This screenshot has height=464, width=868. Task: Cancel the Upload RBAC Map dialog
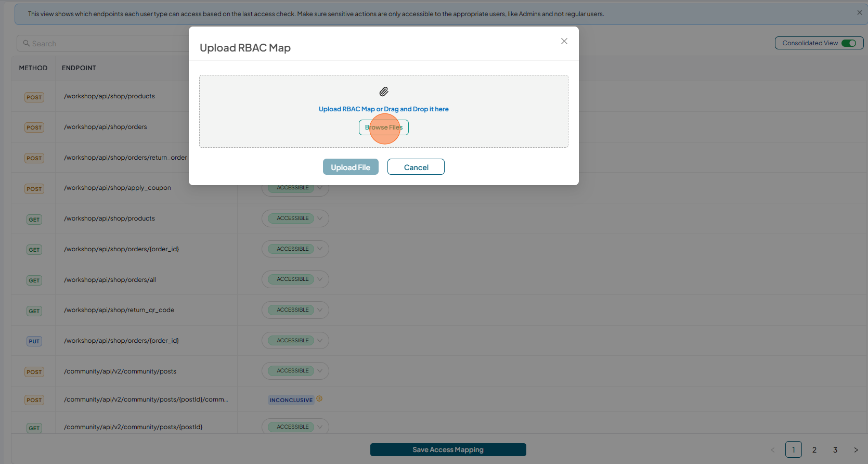click(416, 167)
